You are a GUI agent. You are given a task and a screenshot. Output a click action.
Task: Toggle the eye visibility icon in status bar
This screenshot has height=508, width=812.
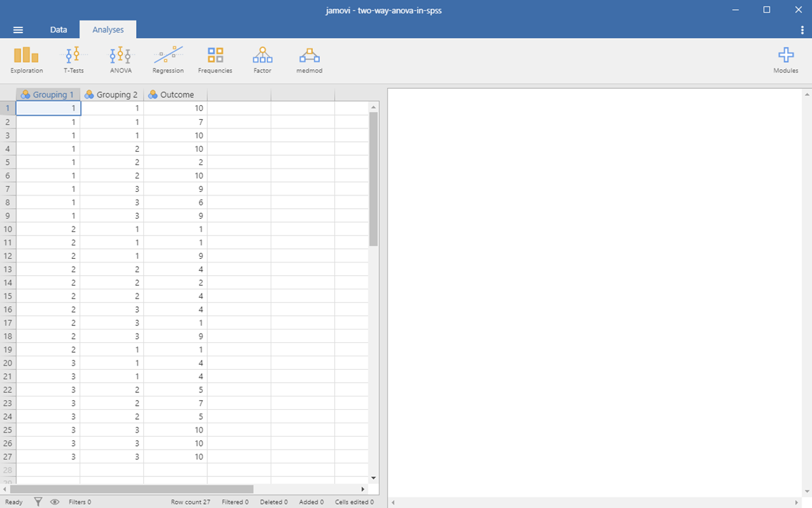54,502
